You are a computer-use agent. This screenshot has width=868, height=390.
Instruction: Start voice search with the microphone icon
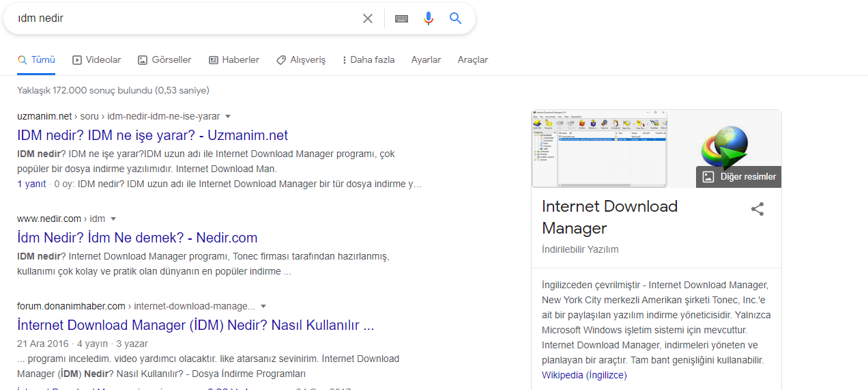tap(429, 18)
